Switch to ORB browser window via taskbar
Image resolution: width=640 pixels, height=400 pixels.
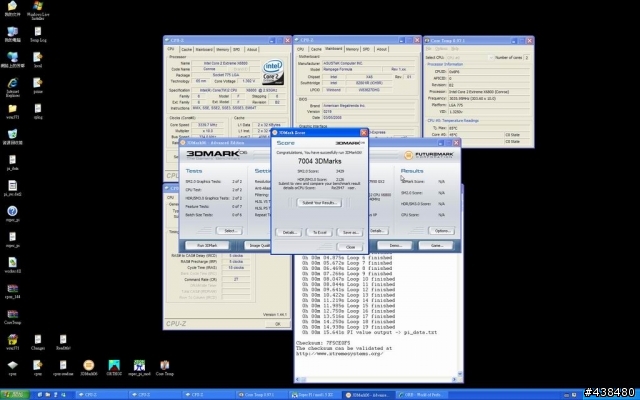click(420, 395)
